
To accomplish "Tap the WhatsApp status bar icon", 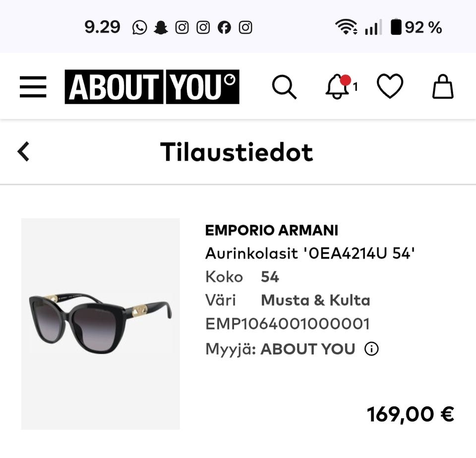I will [x=140, y=28].
